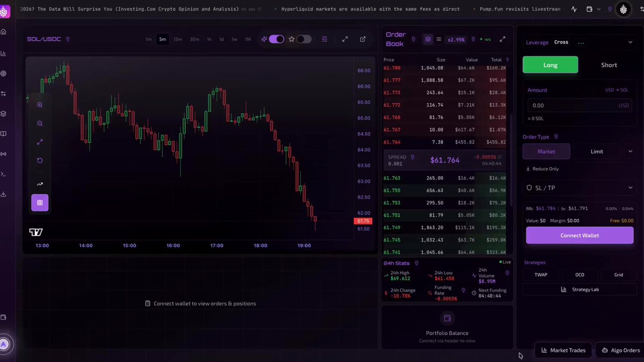Open the Market Trades panel
The width and height of the screenshot is (644, 362).
coord(563,350)
